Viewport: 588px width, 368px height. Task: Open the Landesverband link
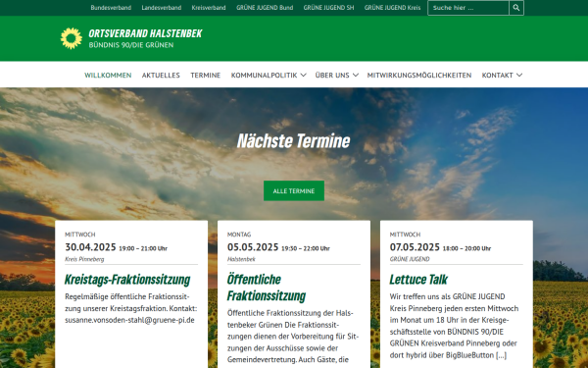click(x=162, y=8)
